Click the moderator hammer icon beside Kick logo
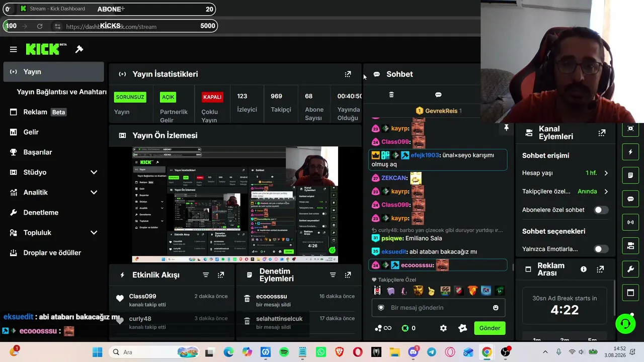Viewport: 644px width, 362px height. (x=79, y=49)
